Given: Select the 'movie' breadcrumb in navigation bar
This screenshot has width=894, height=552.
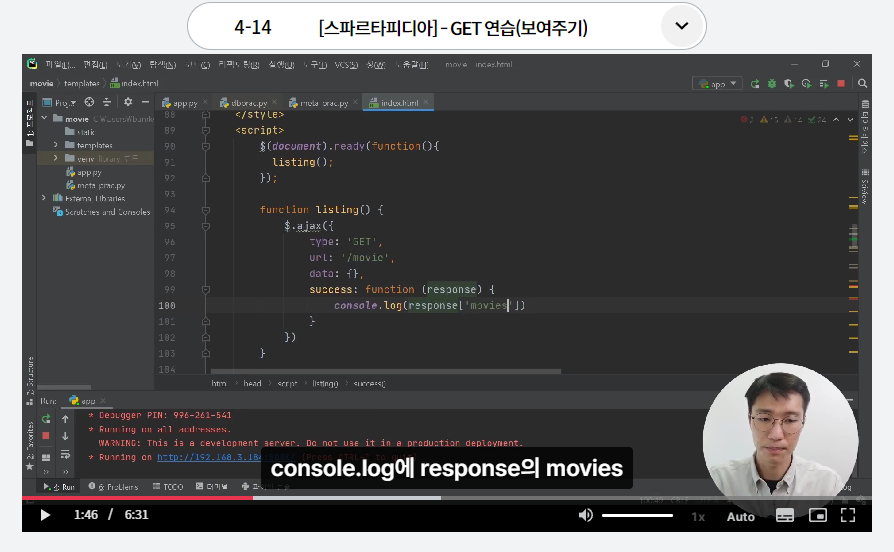Looking at the screenshot, I should click(x=42, y=83).
